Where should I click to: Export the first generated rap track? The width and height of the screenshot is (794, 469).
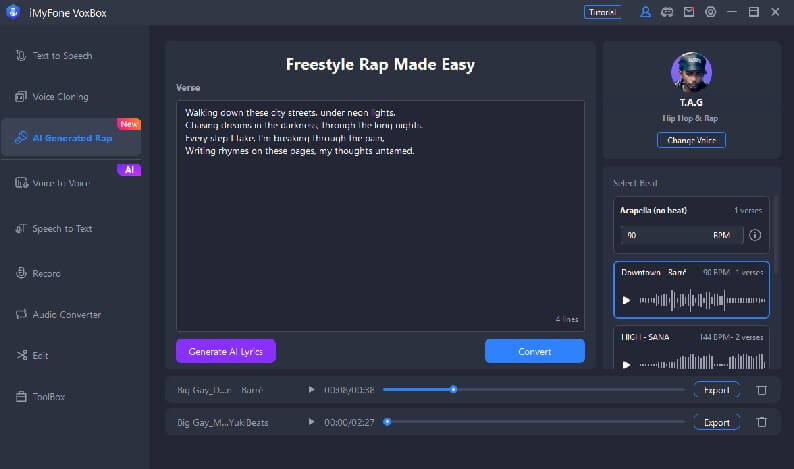click(717, 390)
